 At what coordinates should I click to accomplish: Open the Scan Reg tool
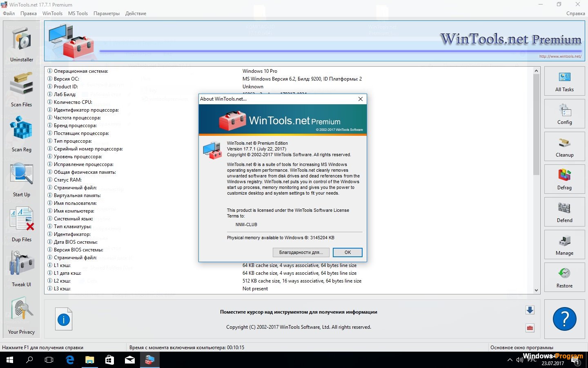point(22,134)
